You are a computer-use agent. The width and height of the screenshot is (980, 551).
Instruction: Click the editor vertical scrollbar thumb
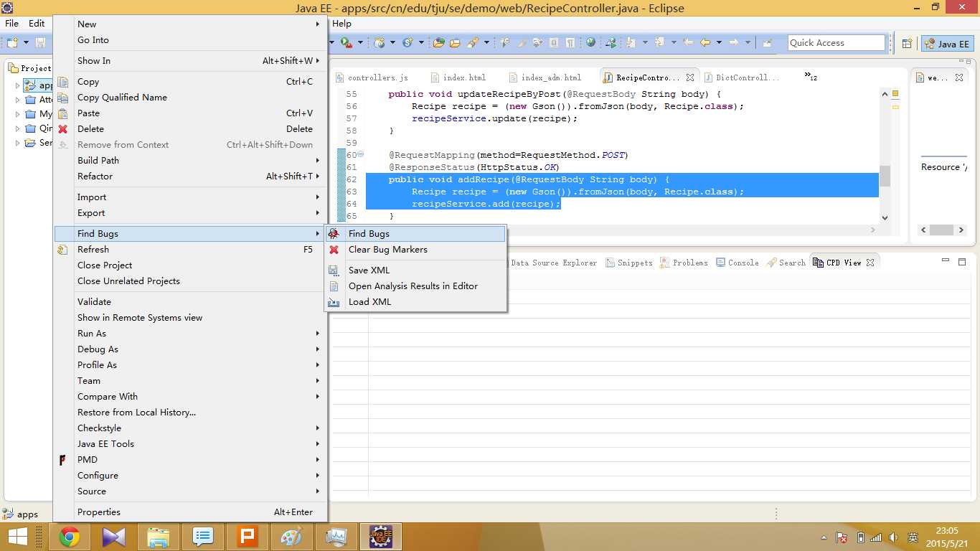tap(885, 176)
